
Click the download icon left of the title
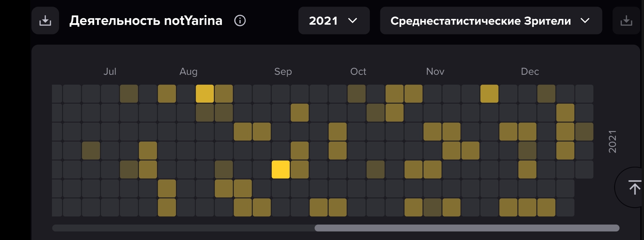[45, 20]
